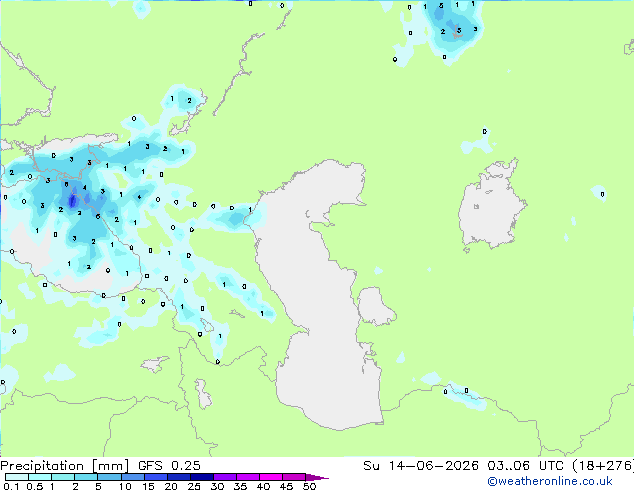Click the Precipitation [mm] title label

[64, 466]
